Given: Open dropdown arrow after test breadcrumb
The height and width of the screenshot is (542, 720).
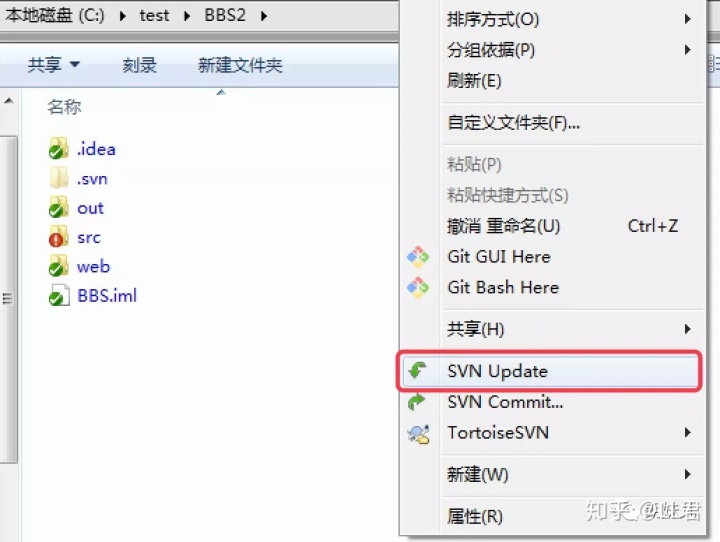Looking at the screenshot, I should (186, 16).
